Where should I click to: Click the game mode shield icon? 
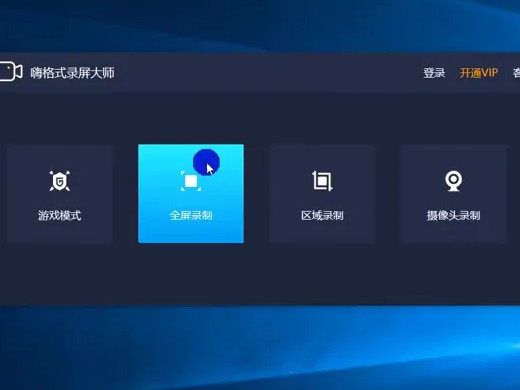coord(60,181)
